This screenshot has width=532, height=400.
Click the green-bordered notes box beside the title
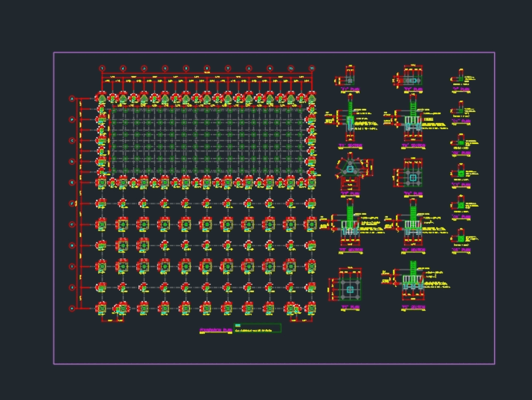[257, 328]
